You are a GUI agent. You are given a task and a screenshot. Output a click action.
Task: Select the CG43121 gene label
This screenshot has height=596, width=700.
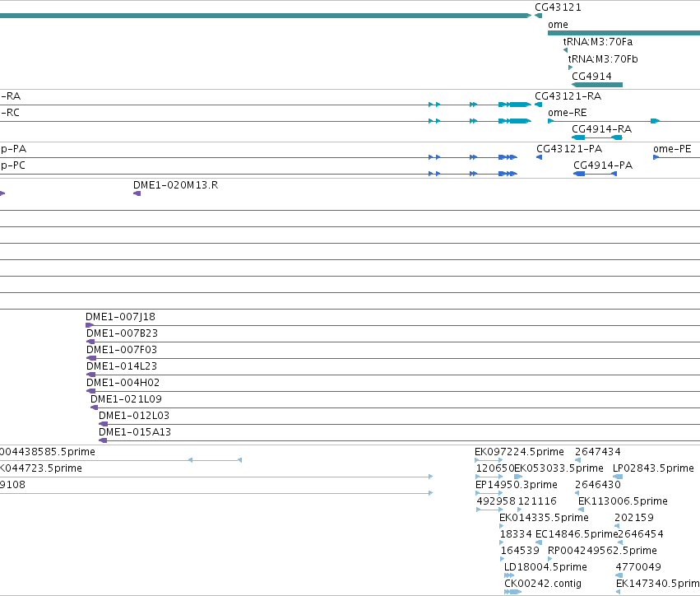558,7
